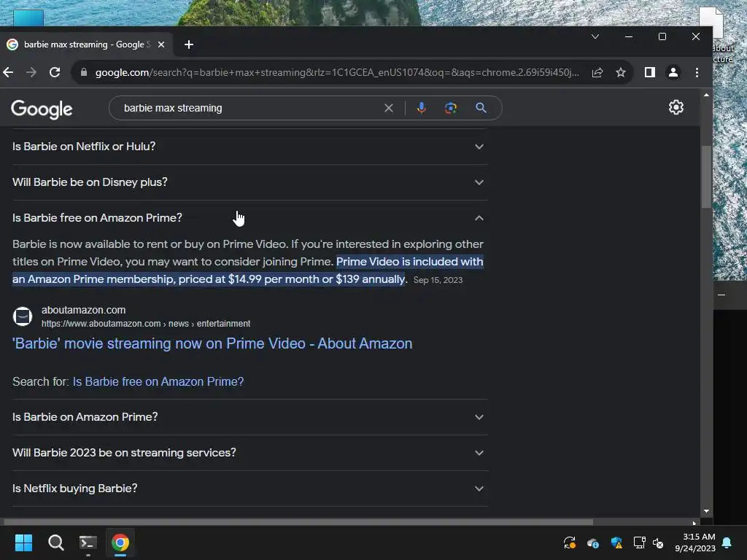Click the 'Sep 15, 2023' date text

pos(438,280)
